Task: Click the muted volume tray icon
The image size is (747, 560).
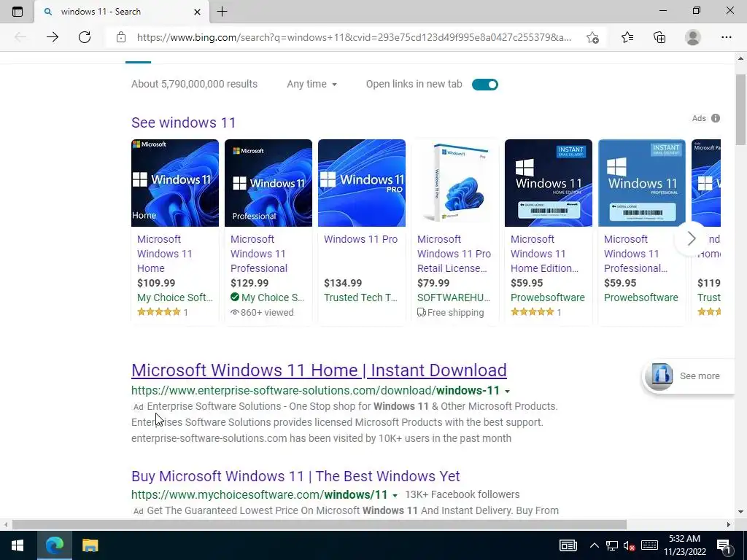Action: pos(630,545)
